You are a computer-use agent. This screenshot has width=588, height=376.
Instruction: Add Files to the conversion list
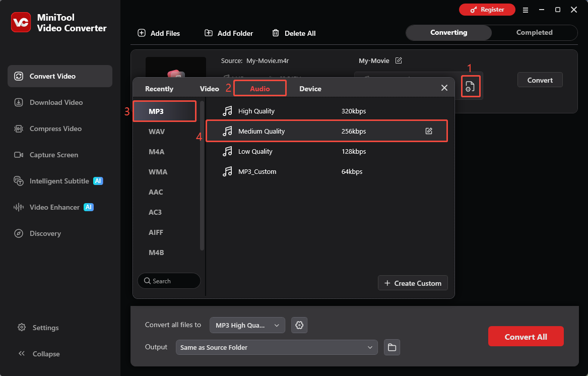coord(159,33)
